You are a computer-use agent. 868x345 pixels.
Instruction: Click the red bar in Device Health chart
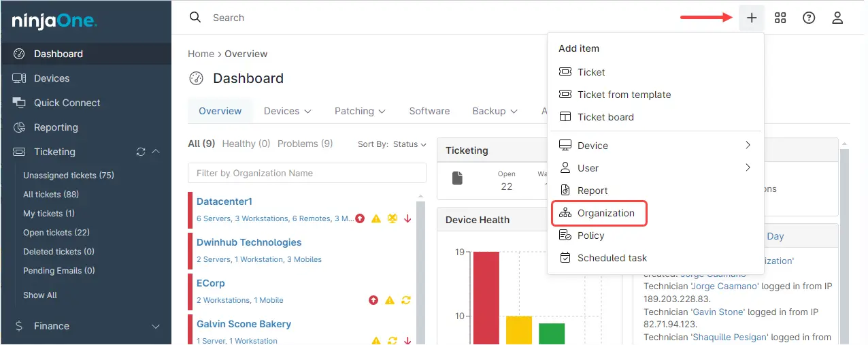coord(486,298)
